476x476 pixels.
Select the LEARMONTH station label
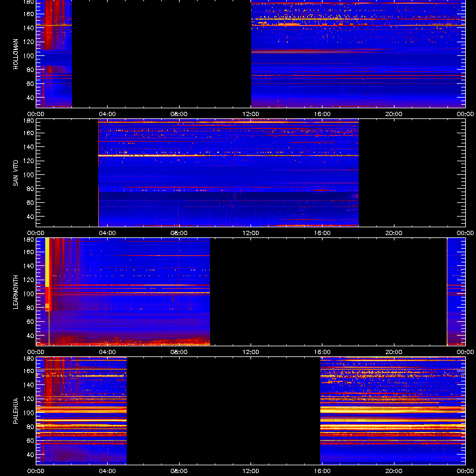[x=15, y=292]
